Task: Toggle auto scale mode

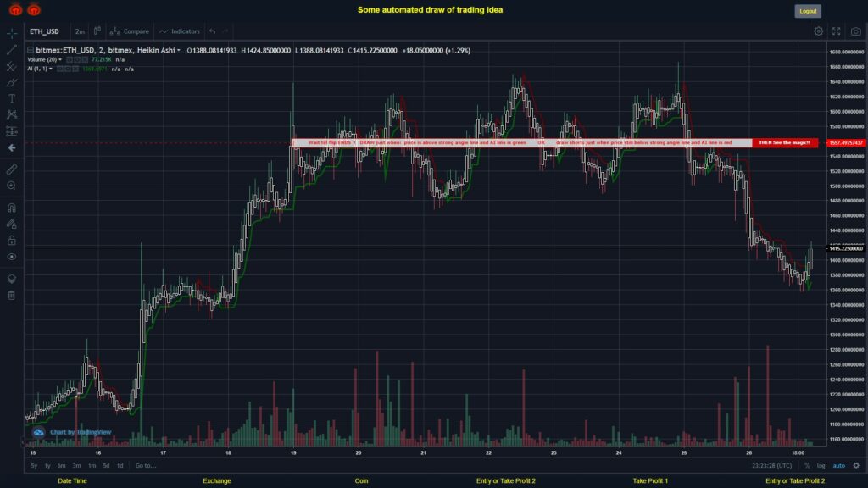Action: [x=839, y=466]
